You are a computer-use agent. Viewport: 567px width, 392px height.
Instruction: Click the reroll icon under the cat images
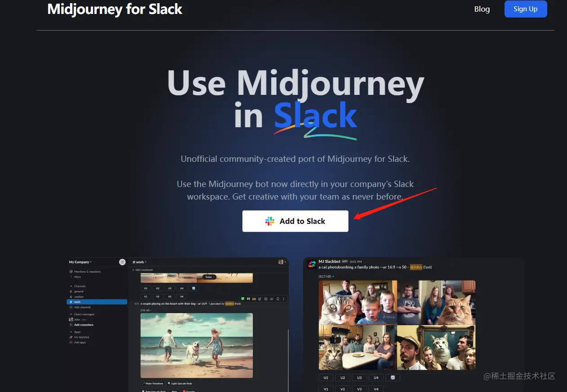click(393, 378)
